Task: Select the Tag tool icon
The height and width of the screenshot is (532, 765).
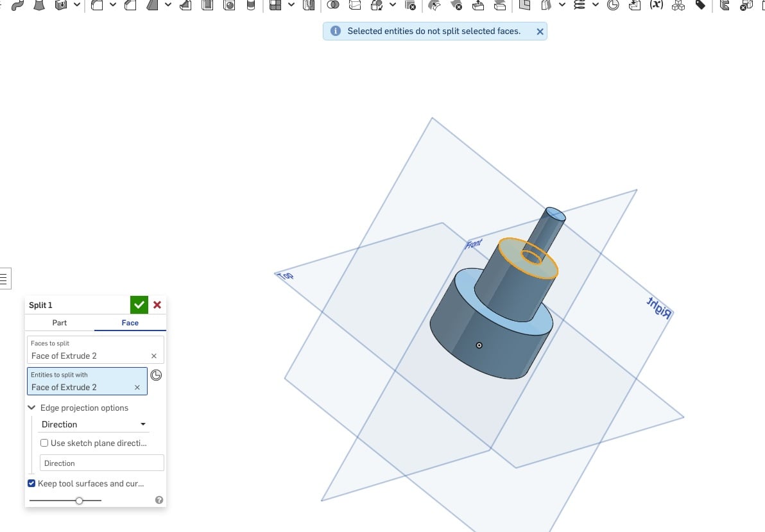Action: pyautogui.click(x=700, y=5)
